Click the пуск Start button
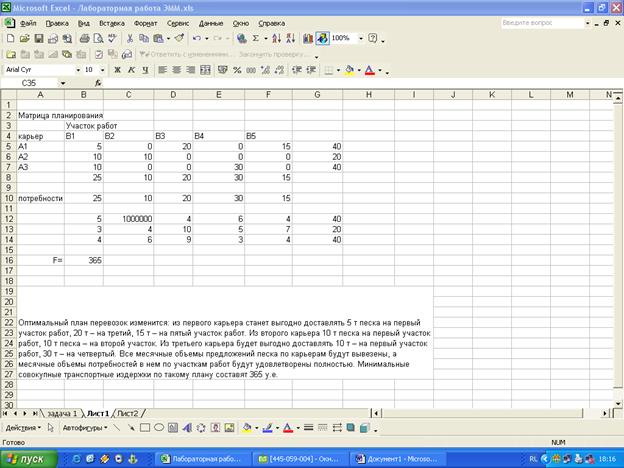 [x=28, y=459]
